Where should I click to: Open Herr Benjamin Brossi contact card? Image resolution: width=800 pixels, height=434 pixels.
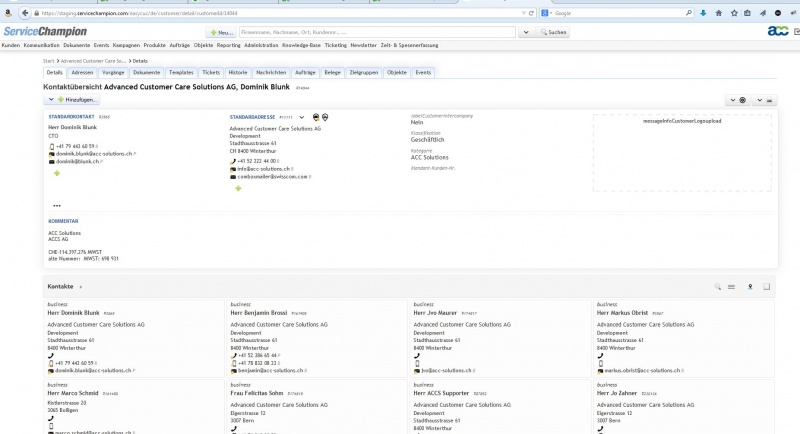click(x=258, y=313)
